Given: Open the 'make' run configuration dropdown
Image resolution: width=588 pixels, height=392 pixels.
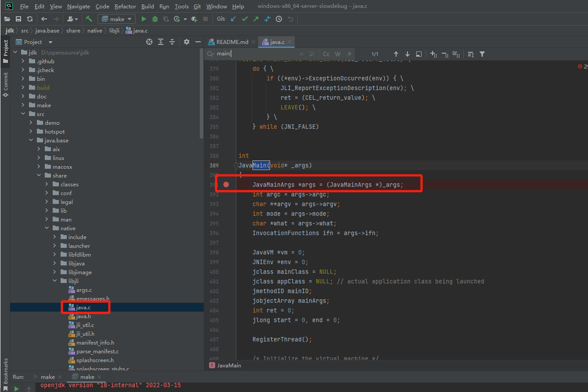Looking at the screenshot, I should (117, 19).
